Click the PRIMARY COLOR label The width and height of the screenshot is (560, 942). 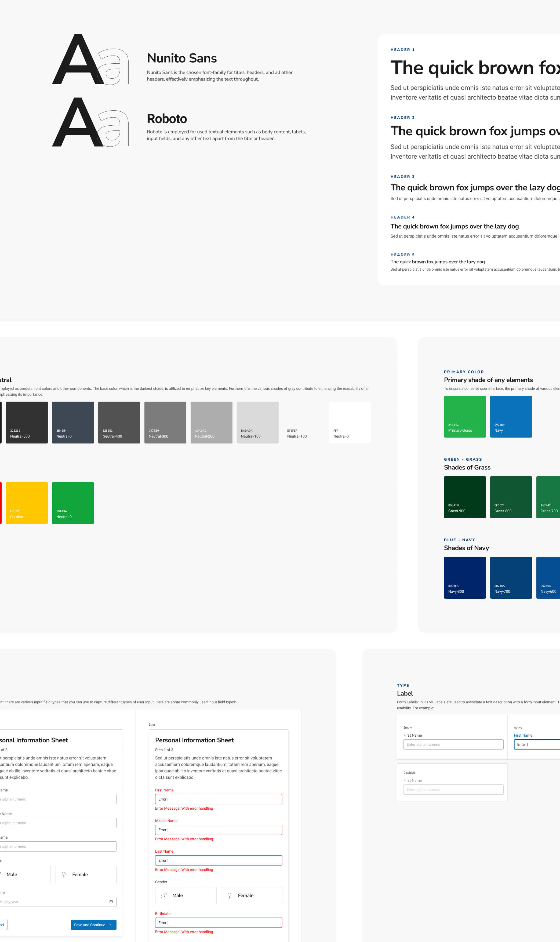pos(464,372)
